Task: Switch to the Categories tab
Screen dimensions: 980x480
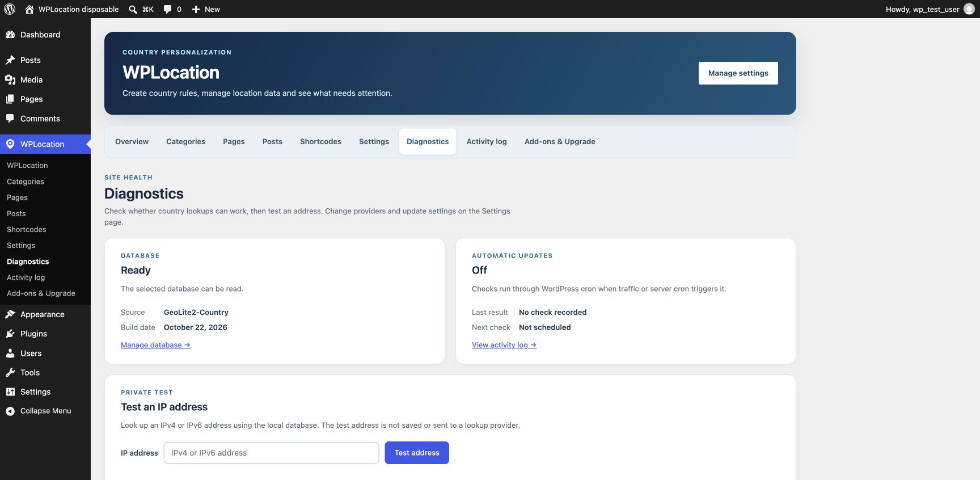Action: pyautogui.click(x=185, y=142)
